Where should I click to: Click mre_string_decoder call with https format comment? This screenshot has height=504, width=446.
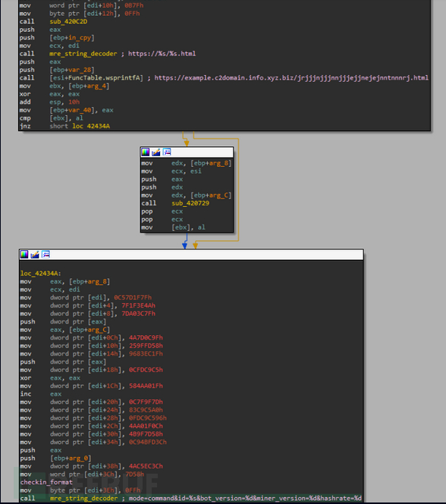point(83,54)
